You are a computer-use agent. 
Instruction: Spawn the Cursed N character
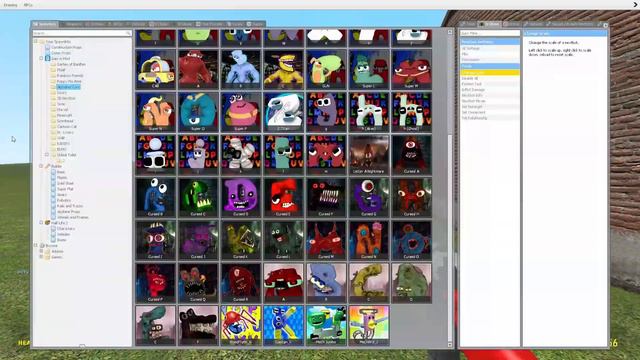[x=369, y=240]
